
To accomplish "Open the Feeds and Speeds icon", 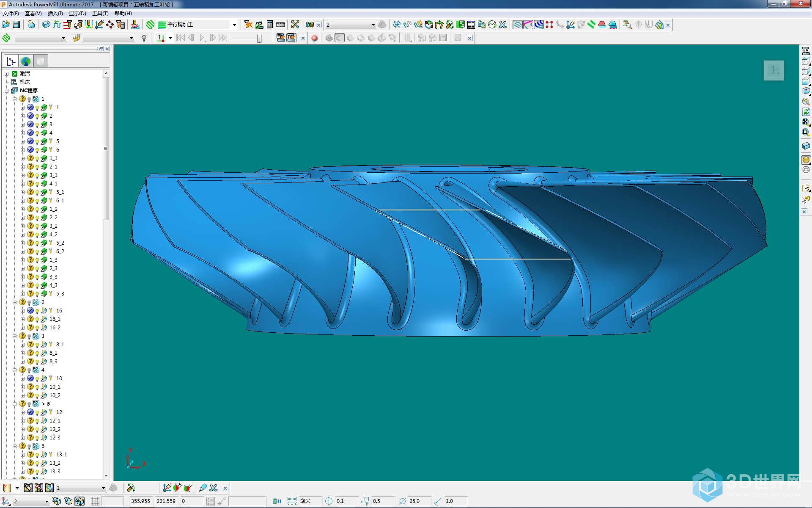I will (57, 25).
